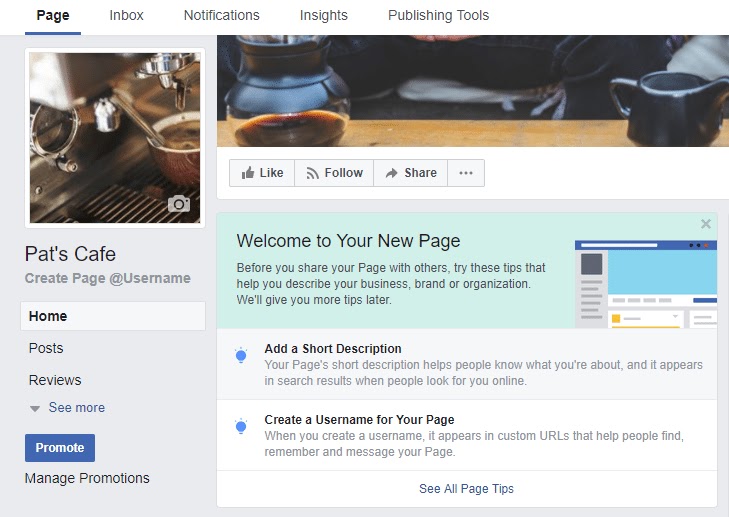Click See All Page Tips link
729x517 pixels.
click(x=466, y=489)
